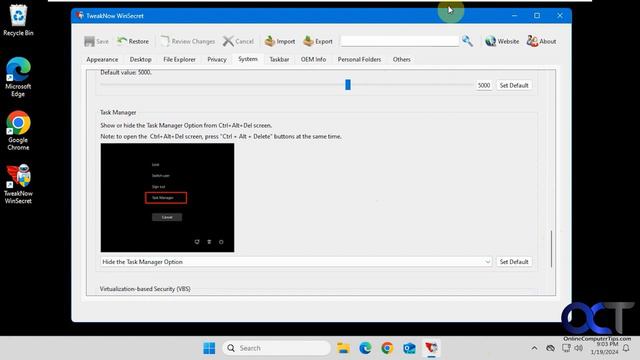Open the Personal Folders tab

(359, 60)
